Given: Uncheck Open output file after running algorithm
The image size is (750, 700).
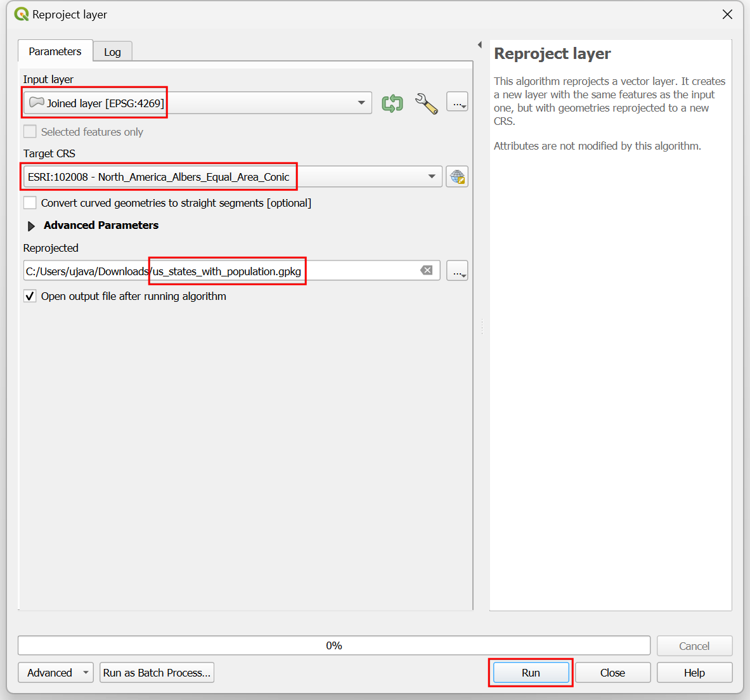Looking at the screenshot, I should coord(30,296).
